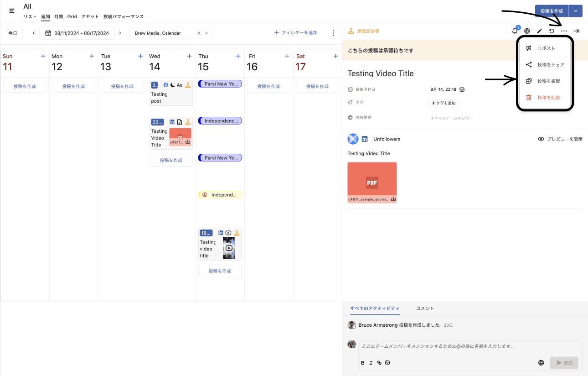Click the 今日 button

pyautogui.click(x=13, y=33)
